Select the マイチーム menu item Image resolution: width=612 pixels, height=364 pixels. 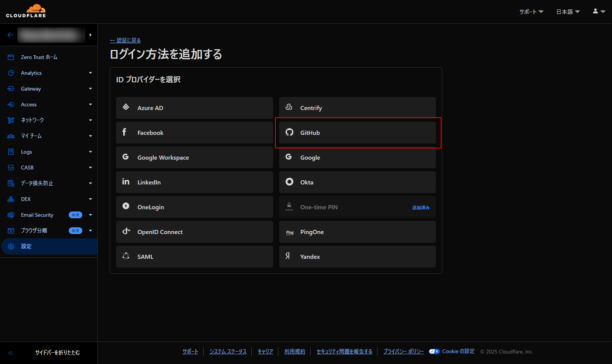(49, 136)
